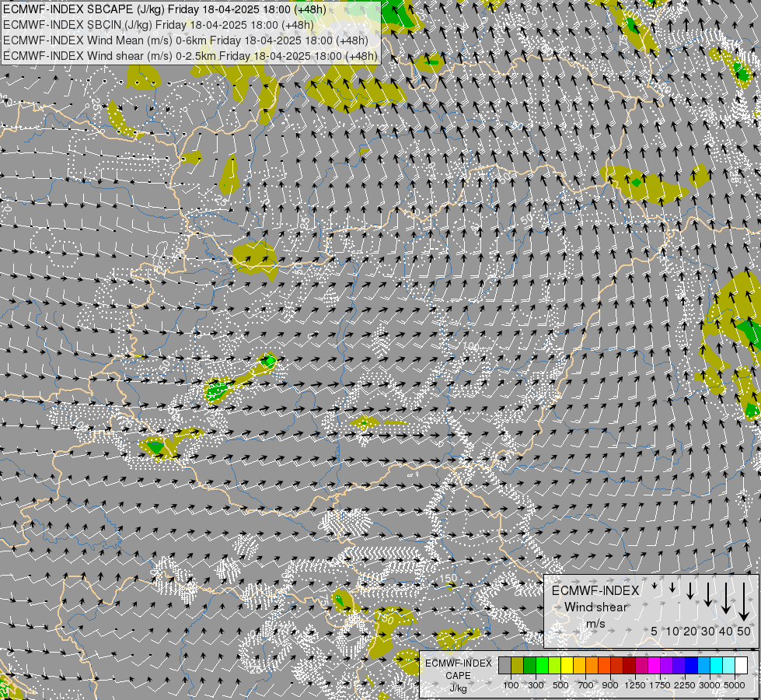The width and height of the screenshot is (761, 700).
Task: Click 'CAPE' title in the color legend
Action: tap(458, 675)
